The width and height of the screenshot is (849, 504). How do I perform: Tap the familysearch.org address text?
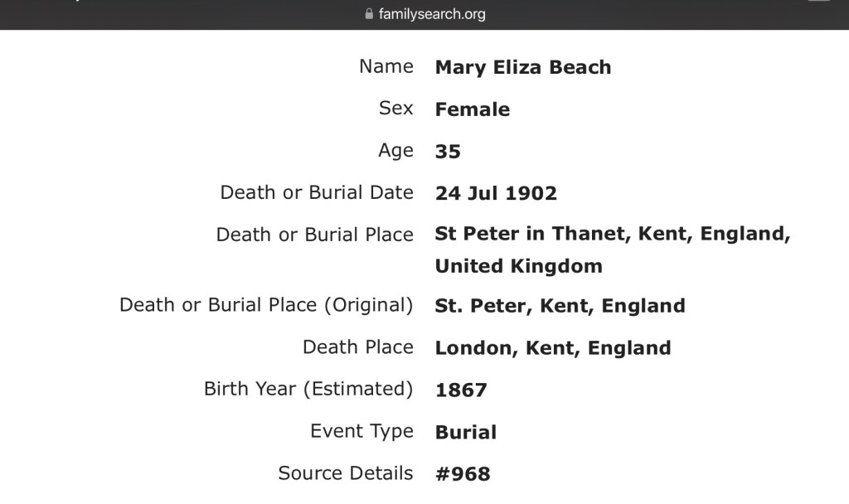(432, 14)
